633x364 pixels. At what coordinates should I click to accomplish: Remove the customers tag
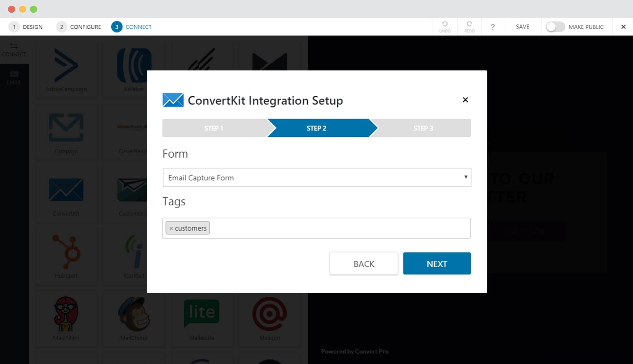pyautogui.click(x=172, y=228)
